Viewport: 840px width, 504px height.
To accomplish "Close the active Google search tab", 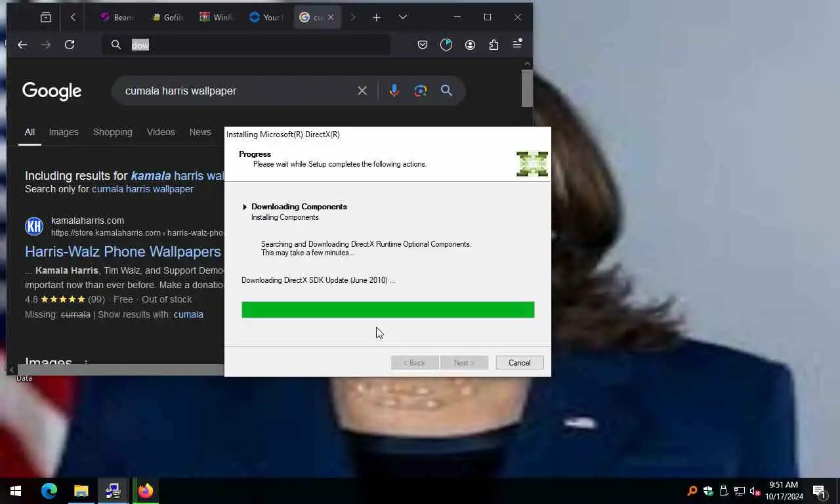I will tap(330, 18).
